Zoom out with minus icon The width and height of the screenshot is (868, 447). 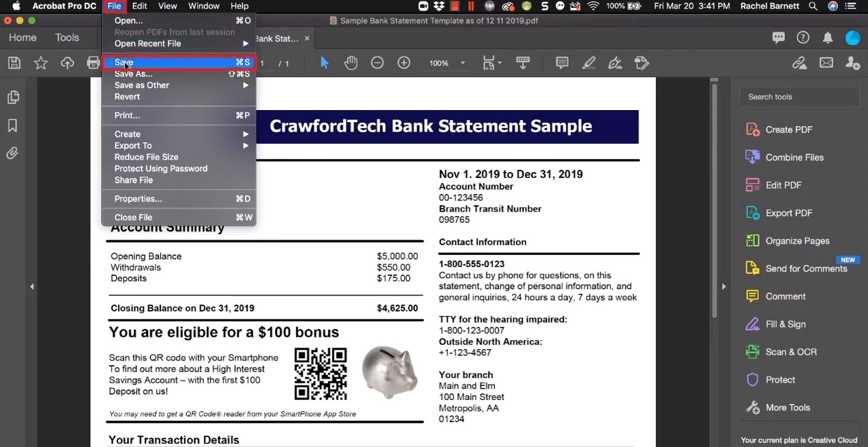point(377,63)
